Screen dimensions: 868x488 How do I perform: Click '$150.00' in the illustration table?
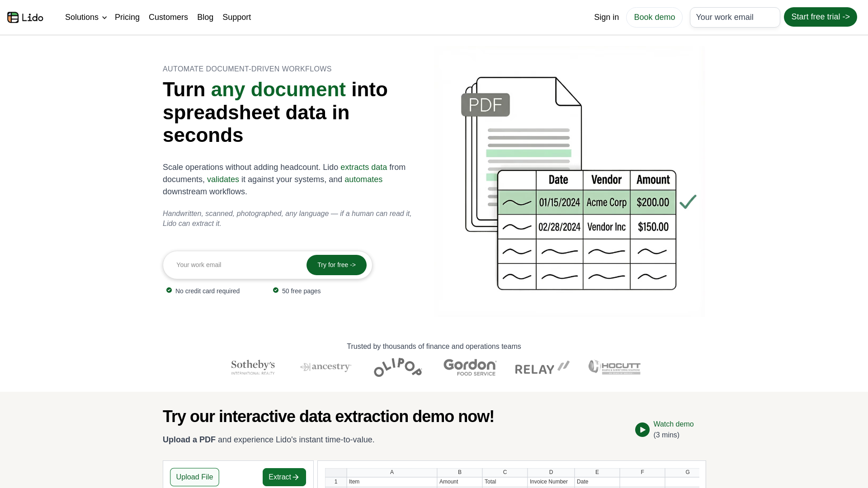(653, 227)
